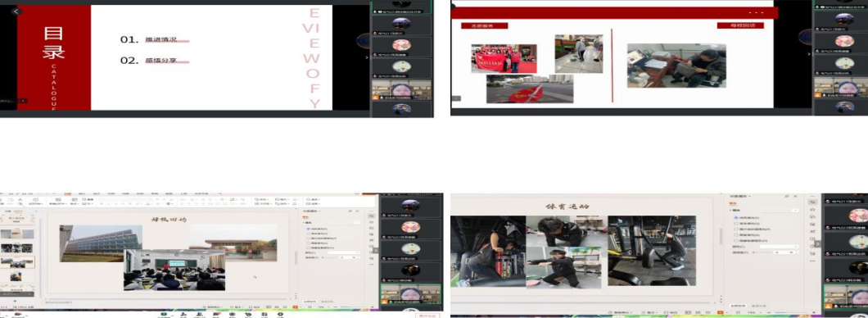The height and width of the screenshot is (318, 868).
Task: Pin the 对象属性 panel beside the 体育运动 slide
Action: 787,197
